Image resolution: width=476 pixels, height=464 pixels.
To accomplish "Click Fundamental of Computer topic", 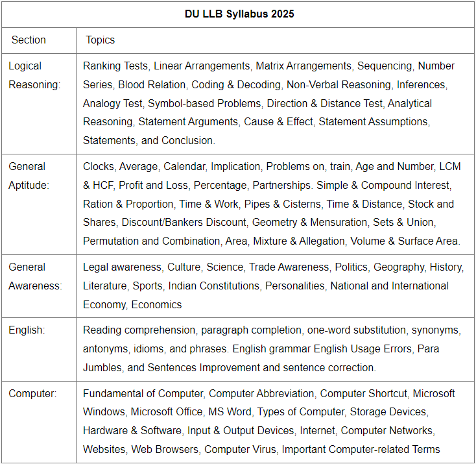I will pyautogui.click(x=143, y=393).
